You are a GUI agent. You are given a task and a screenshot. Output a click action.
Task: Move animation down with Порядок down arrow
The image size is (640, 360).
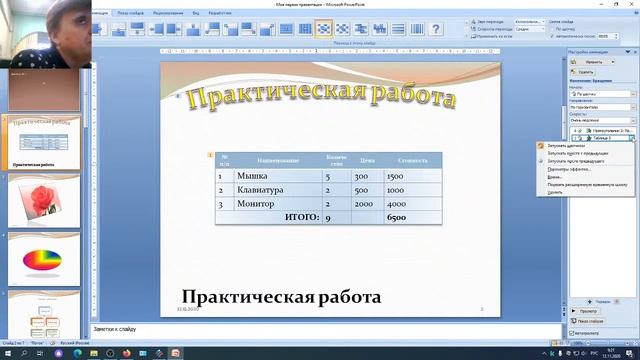pos(616,302)
